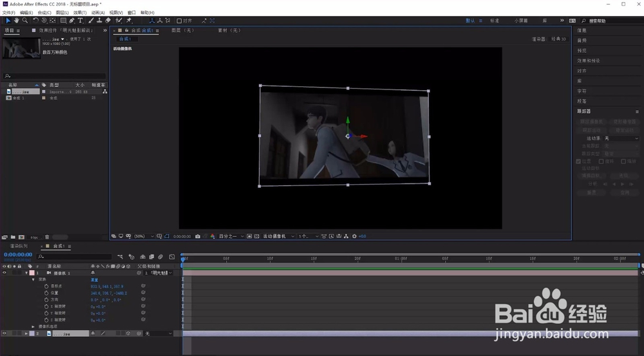Open the 1个 view layout dropdown
This screenshot has width=644, height=356.
point(308,236)
